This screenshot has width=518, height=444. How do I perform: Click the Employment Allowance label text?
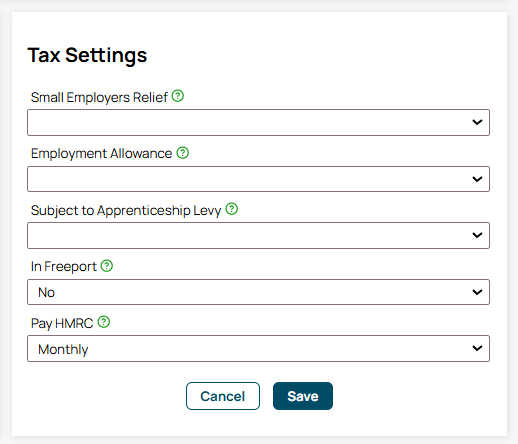click(101, 154)
